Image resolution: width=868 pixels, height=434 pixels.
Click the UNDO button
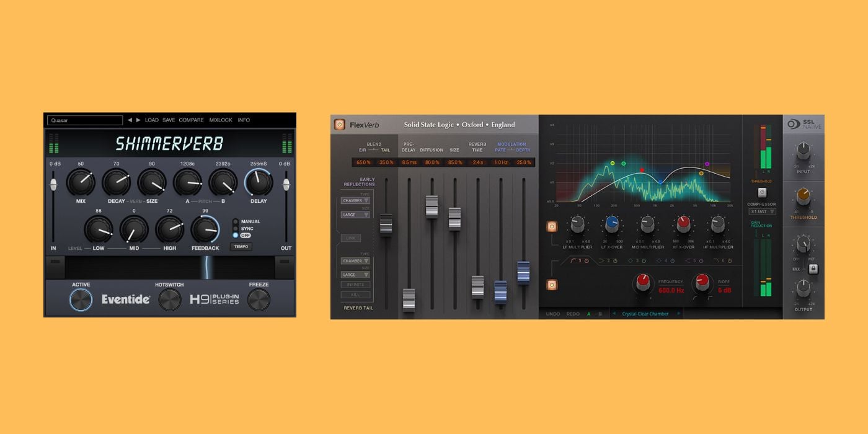552,314
